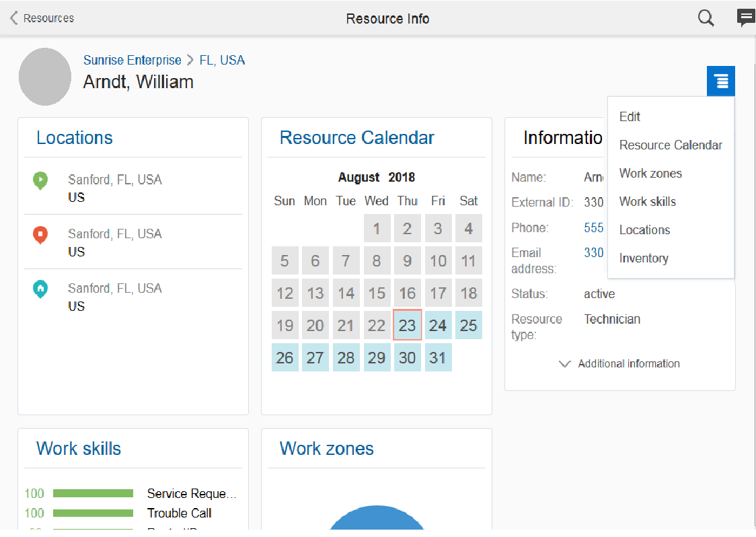Click the breadcrumb chevron after Sunrise Enterprise

click(x=190, y=61)
